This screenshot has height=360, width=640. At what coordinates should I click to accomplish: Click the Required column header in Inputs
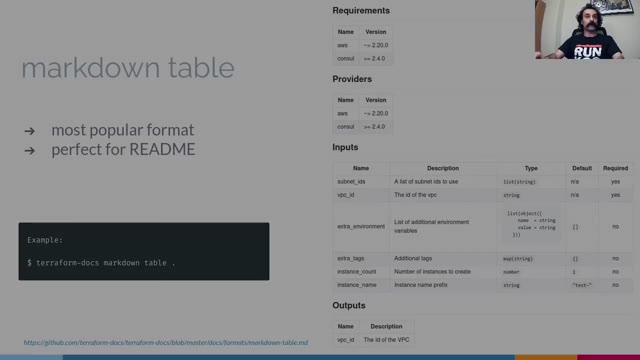(x=616, y=168)
